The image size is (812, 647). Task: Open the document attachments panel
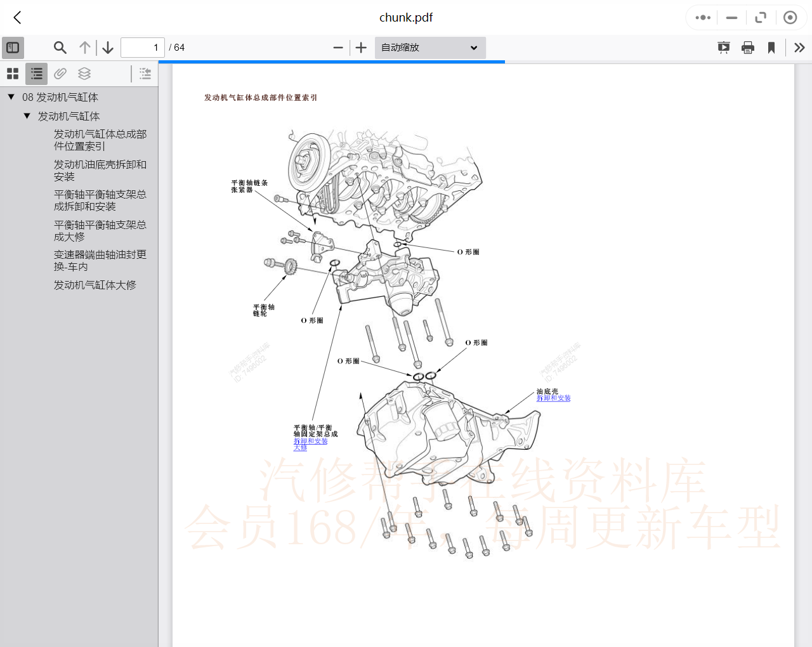(x=60, y=74)
